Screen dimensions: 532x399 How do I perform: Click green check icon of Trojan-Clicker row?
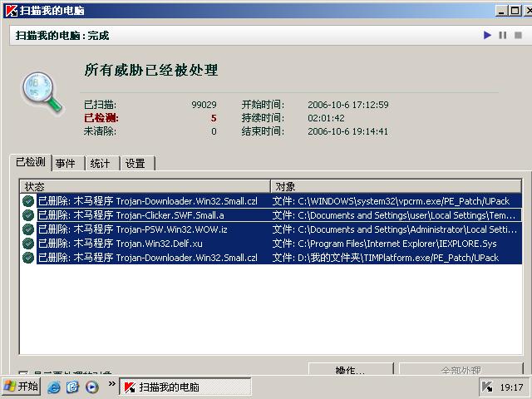pos(28,215)
